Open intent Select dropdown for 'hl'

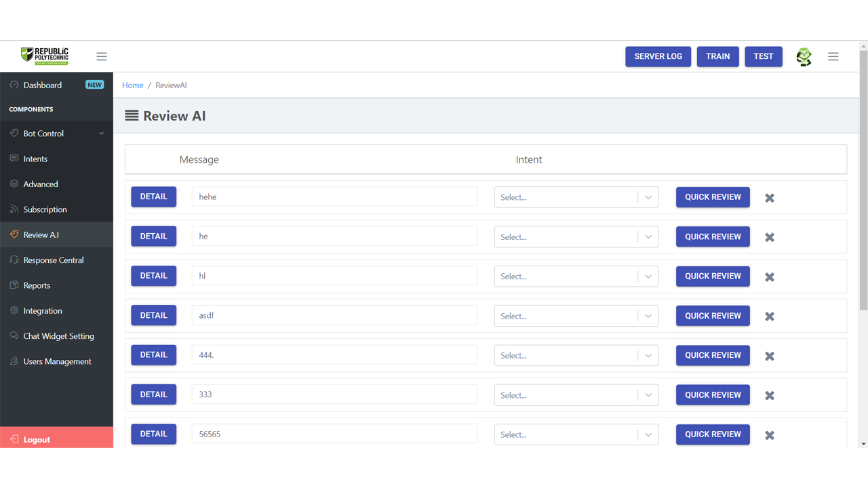(576, 277)
